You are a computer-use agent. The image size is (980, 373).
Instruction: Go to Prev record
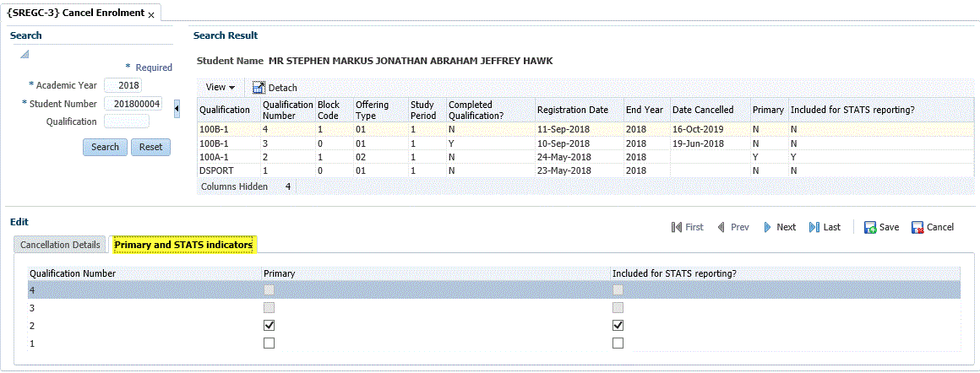(x=732, y=227)
